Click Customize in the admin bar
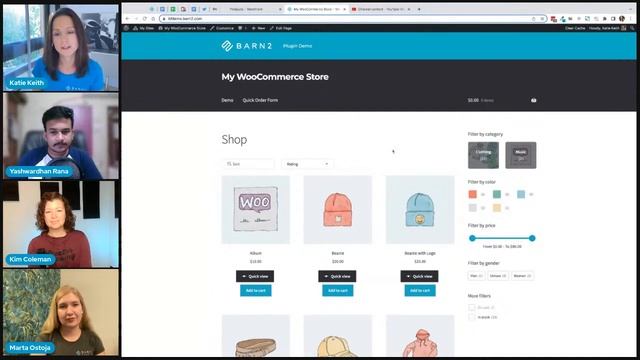 (x=222, y=28)
